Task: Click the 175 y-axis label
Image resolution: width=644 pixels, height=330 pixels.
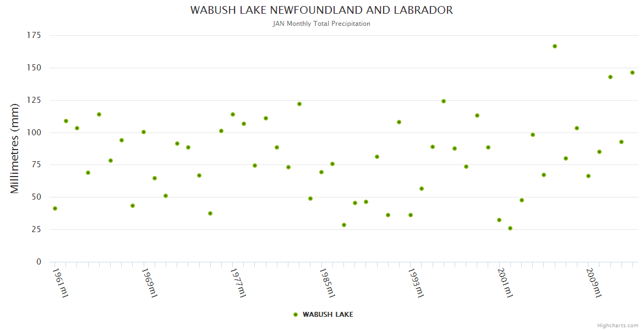Action: 34,35
